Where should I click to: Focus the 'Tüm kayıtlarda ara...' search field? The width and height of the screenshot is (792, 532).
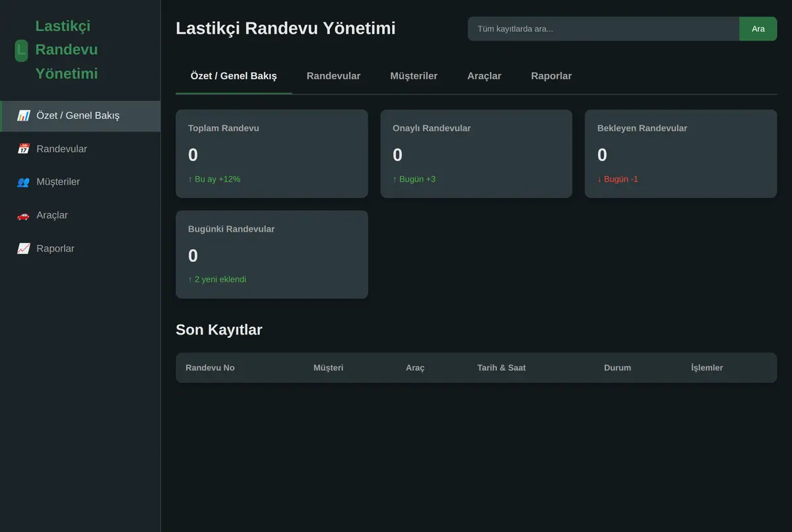(x=603, y=29)
